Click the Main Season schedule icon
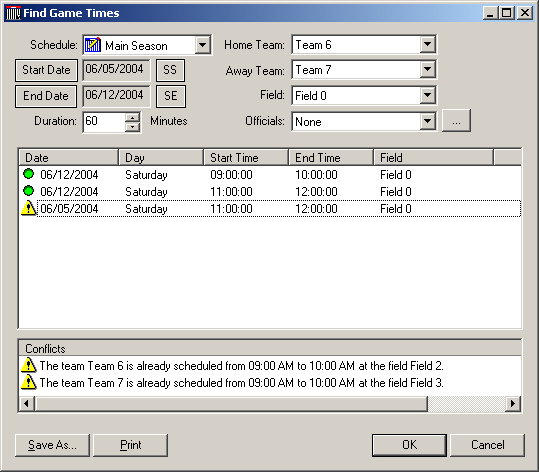Viewport: 539px width, 472px height. pos(92,45)
